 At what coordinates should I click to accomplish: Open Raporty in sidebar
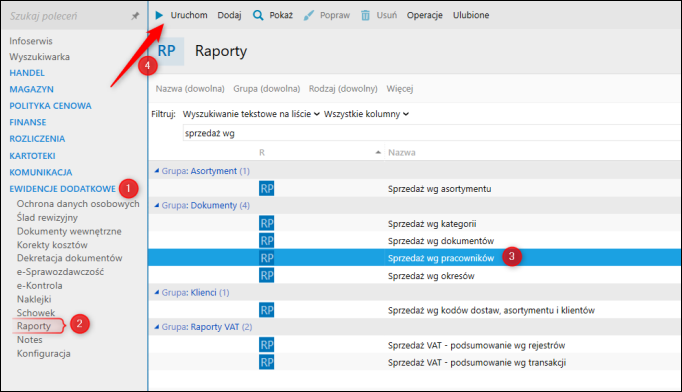click(x=34, y=326)
